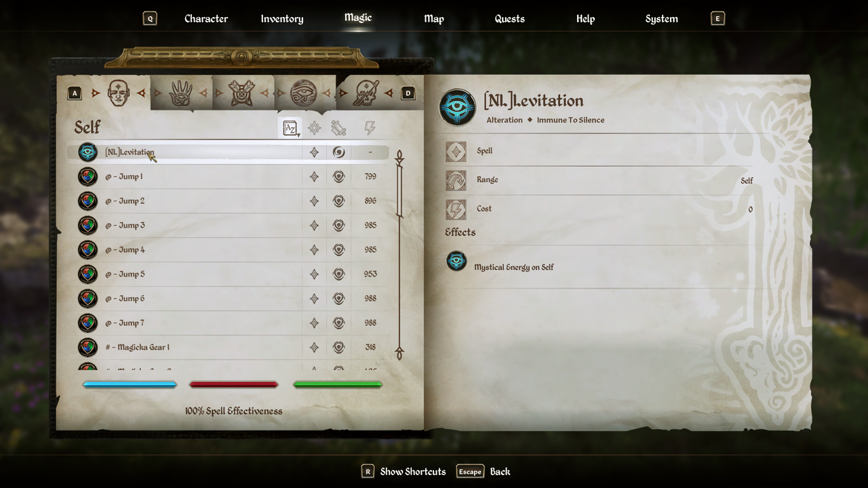Open the powers eye icon tab
Viewport: 868px width, 488px height.
(304, 93)
